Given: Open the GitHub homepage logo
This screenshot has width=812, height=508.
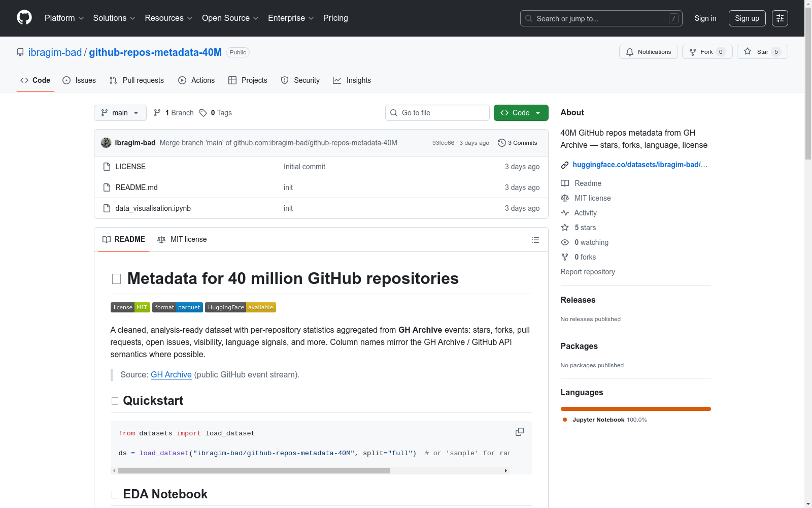Looking at the screenshot, I should [x=24, y=18].
